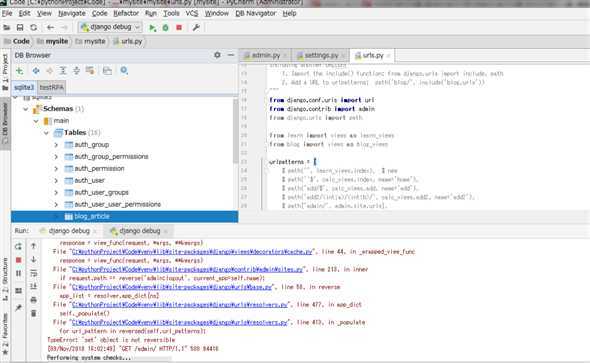
Task: Add new connection with green plus
Action: (19, 71)
